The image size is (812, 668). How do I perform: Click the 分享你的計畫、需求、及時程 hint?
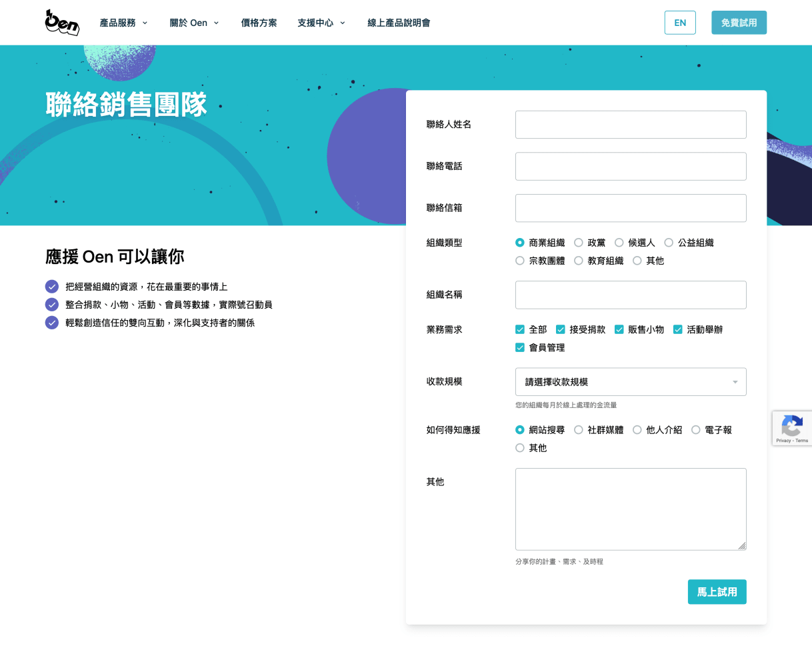click(x=559, y=561)
